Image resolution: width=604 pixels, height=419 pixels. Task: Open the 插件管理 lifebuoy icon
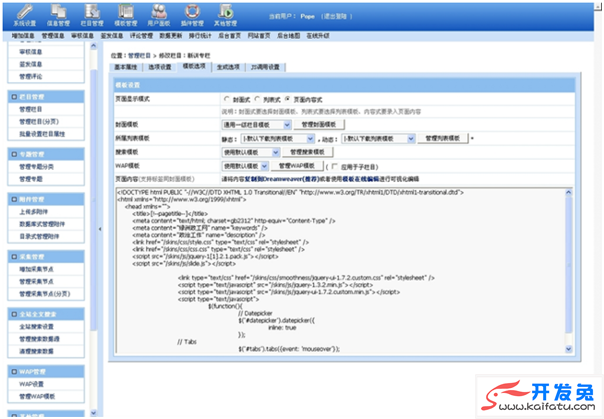click(192, 15)
